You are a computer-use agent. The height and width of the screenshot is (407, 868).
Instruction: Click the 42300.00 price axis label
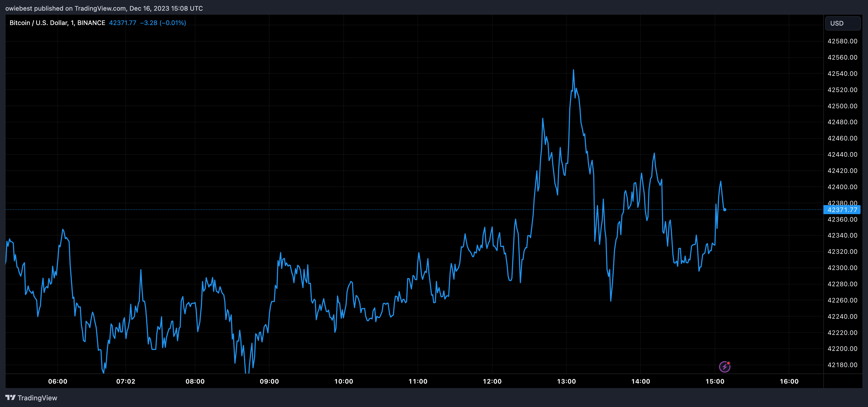coord(842,268)
